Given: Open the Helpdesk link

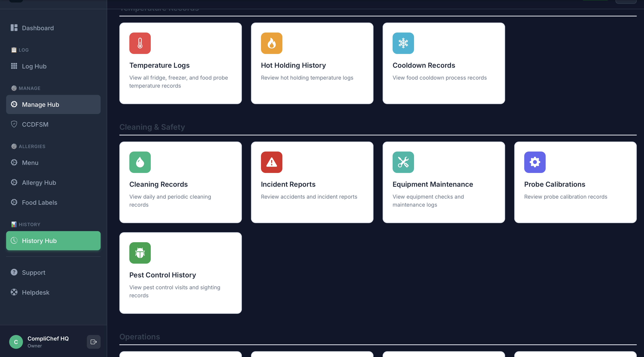Looking at the screenshot, I should (36, 292).
